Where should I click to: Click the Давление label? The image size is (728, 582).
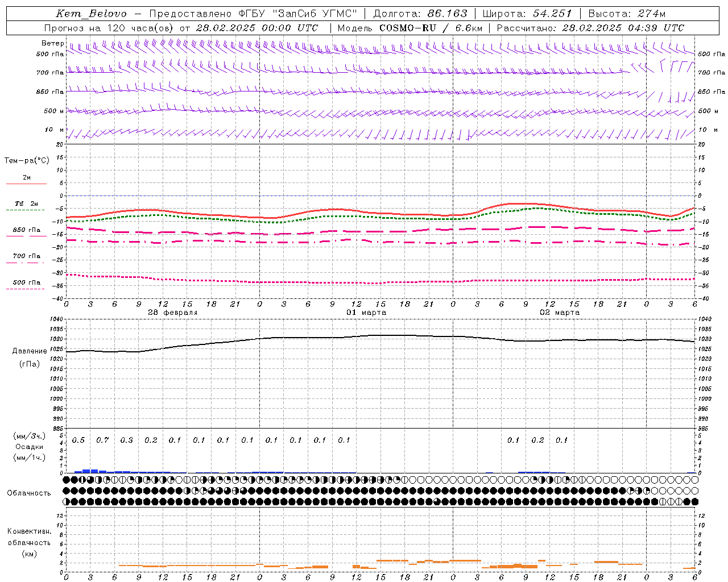pos(30,351)
